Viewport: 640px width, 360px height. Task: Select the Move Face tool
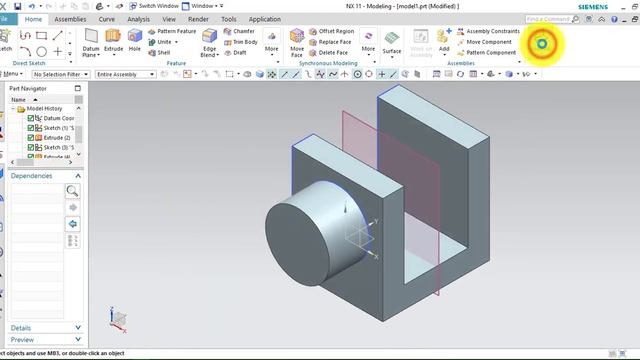pyautogui.click(x=297, y=43)
